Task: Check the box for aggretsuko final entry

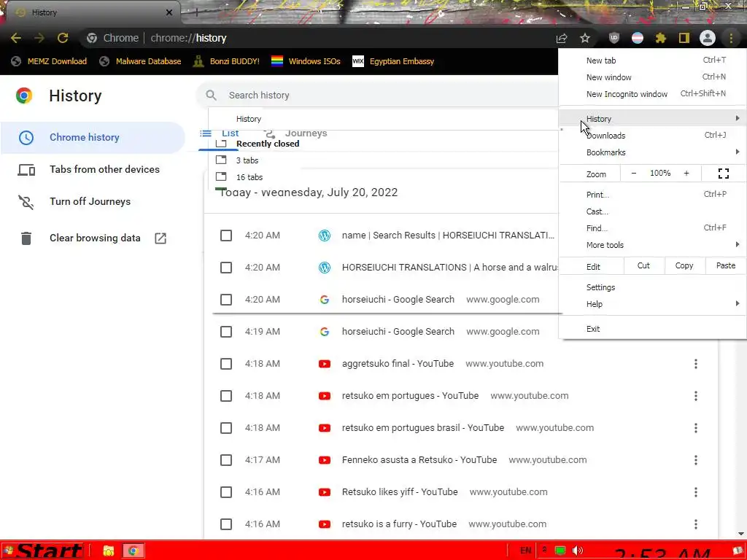Action: 226,365
